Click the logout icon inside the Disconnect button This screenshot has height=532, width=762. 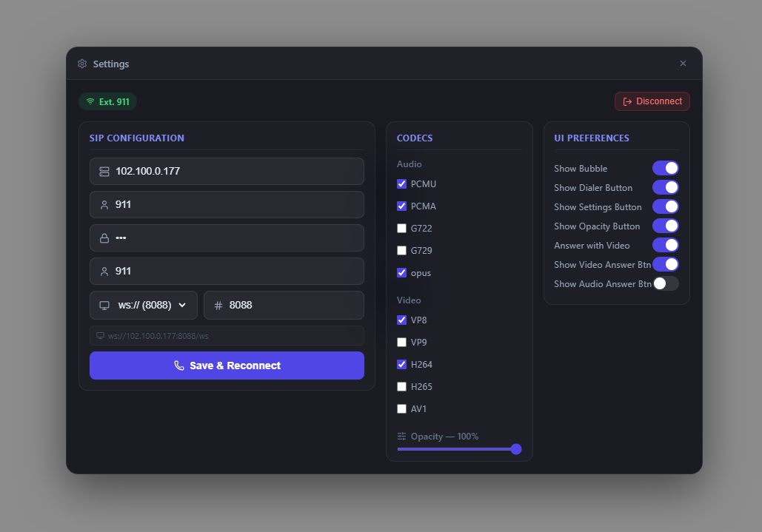pos(629,101)
